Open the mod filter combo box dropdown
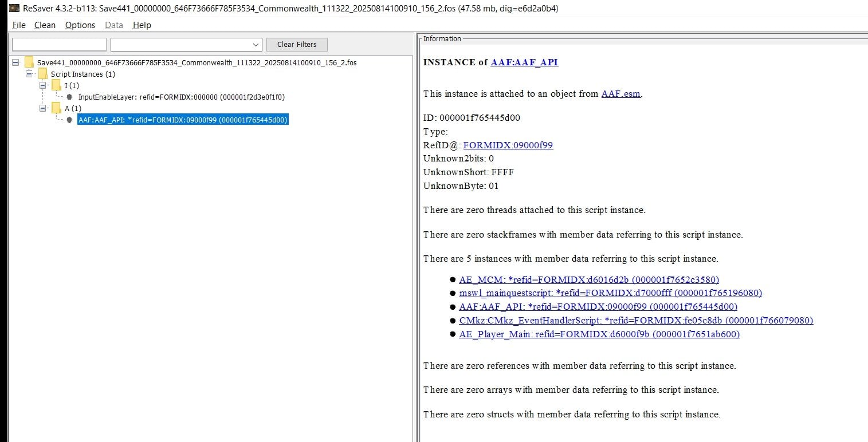The image size is (868, 442). (256, 45)
